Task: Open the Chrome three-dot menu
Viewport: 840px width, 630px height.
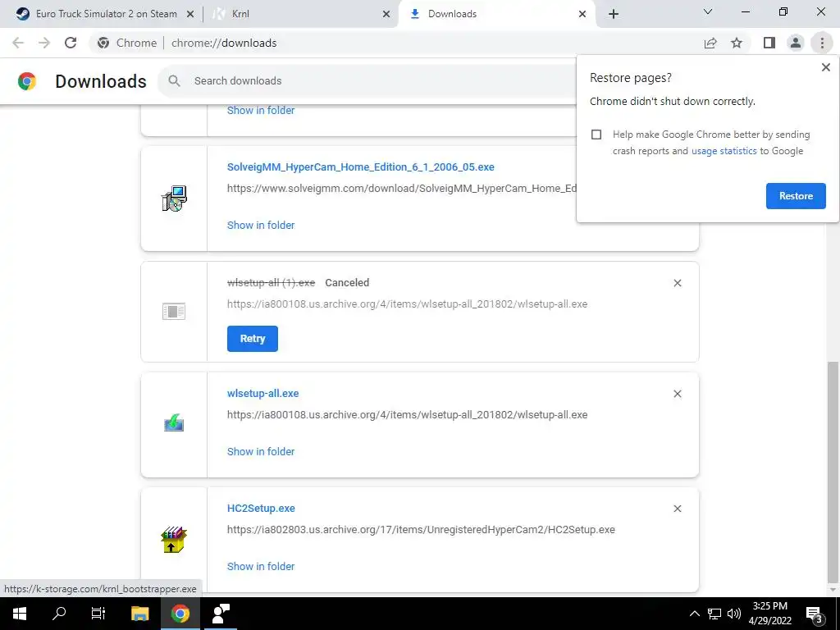Action: pyautogui.click(x=822, y=43)
